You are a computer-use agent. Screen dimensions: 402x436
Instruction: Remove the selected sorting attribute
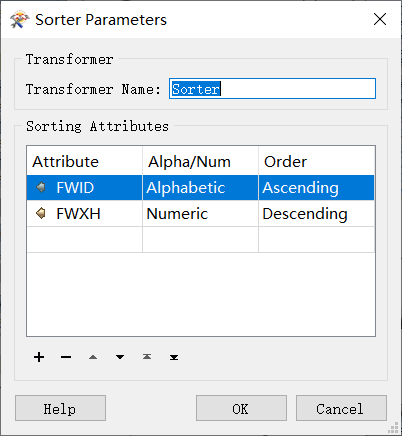tap(66, 357)
